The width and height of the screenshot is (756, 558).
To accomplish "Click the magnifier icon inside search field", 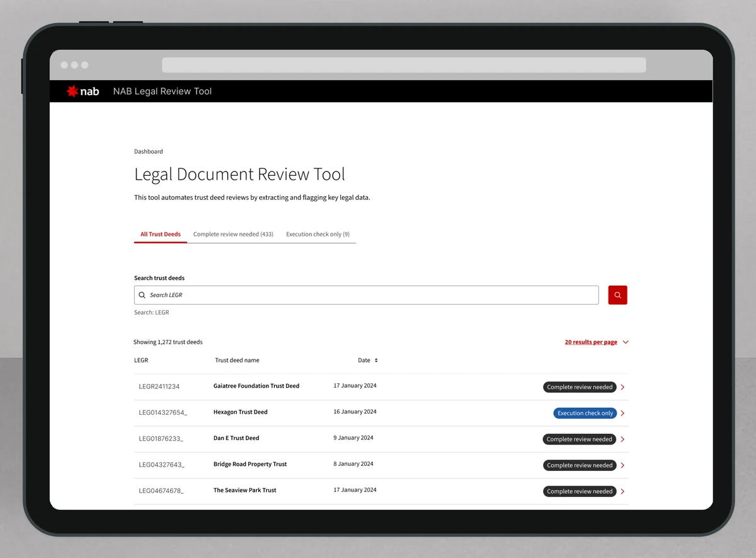I will click(142, 295).
